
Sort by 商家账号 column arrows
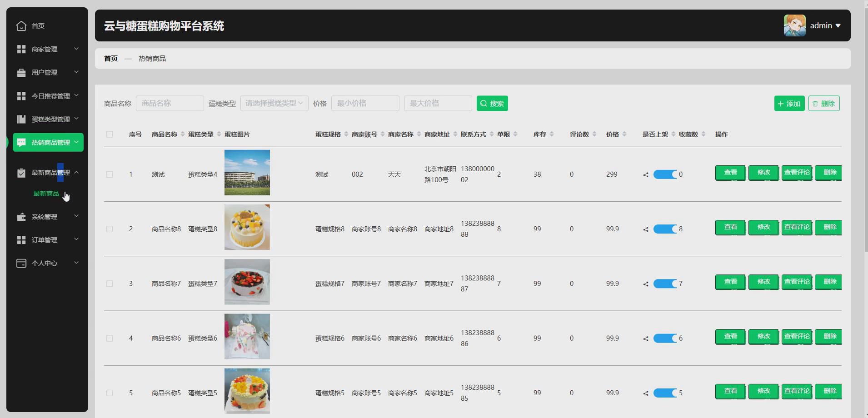tap(383, 134)
